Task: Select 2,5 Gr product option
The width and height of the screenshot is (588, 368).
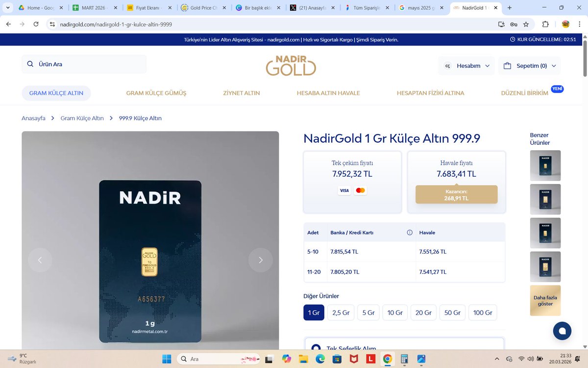Action: coord(341,313)
